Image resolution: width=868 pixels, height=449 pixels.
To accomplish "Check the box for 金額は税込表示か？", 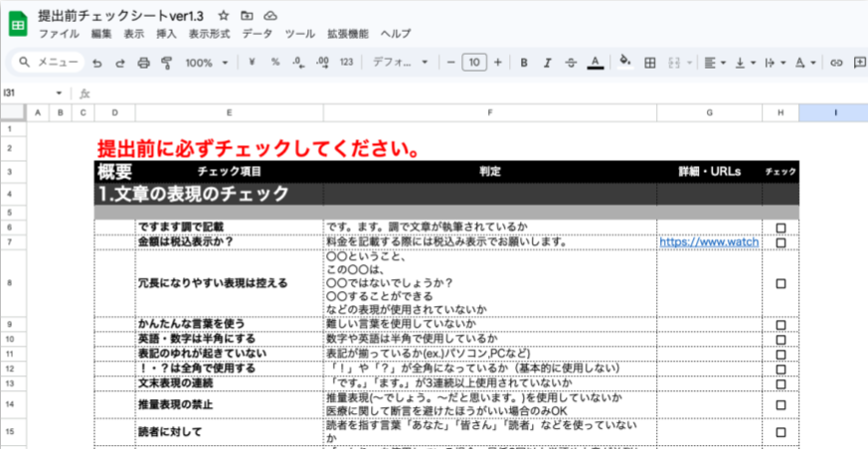I will coord(781,242).
